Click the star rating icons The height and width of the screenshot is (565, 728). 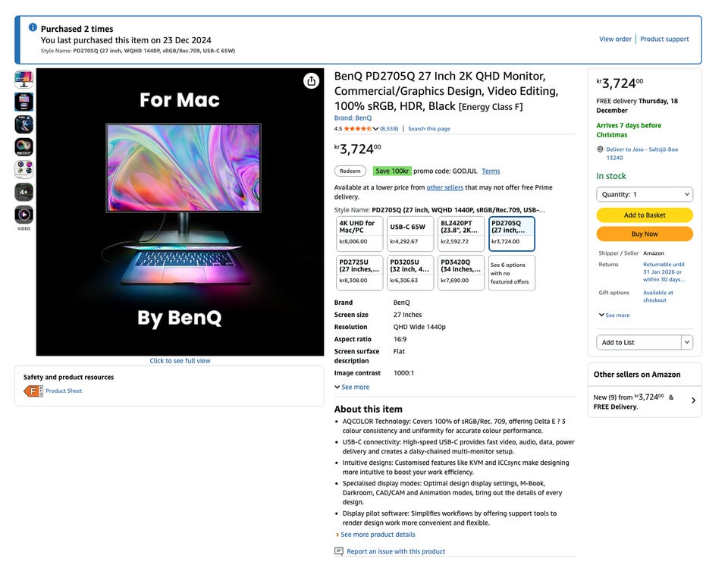click(x=357, y=129)
